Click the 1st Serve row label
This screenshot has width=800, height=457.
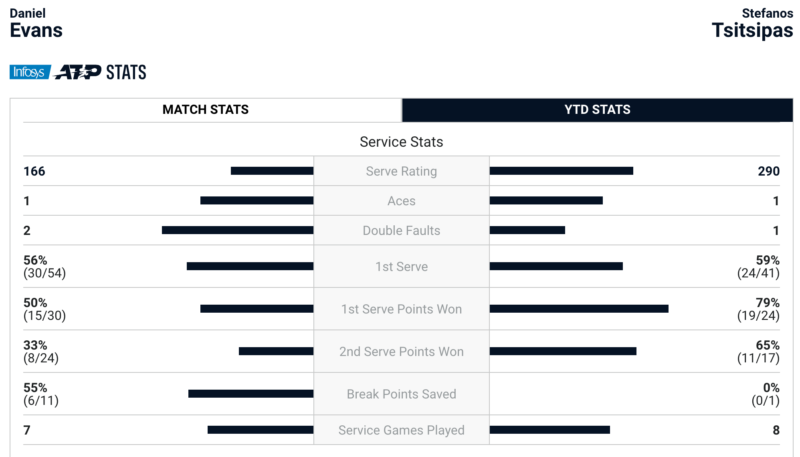pyautogui.click(x=402, y=266)
